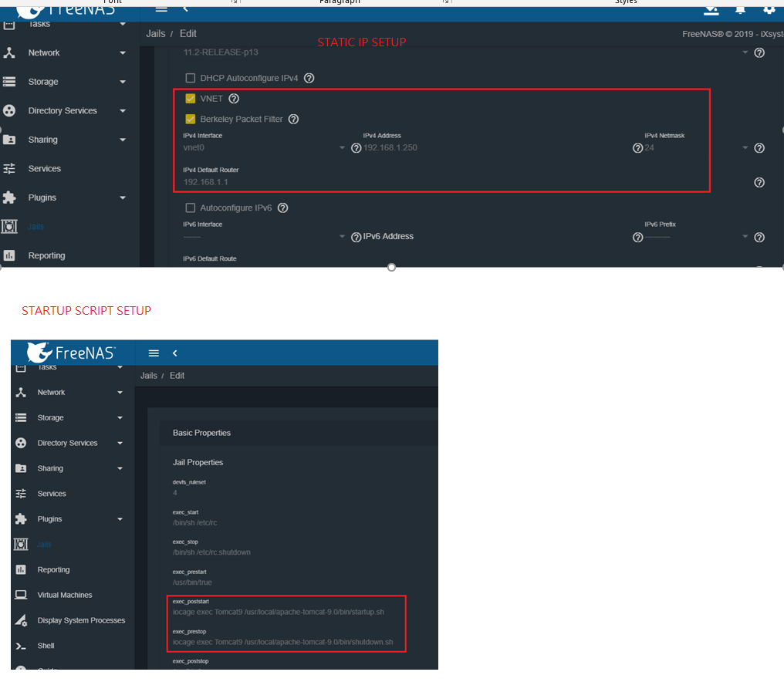784x682 pixels.
Task: Enable the Autoconfigure IPv6 checkbox
Action: click(190, 208)
